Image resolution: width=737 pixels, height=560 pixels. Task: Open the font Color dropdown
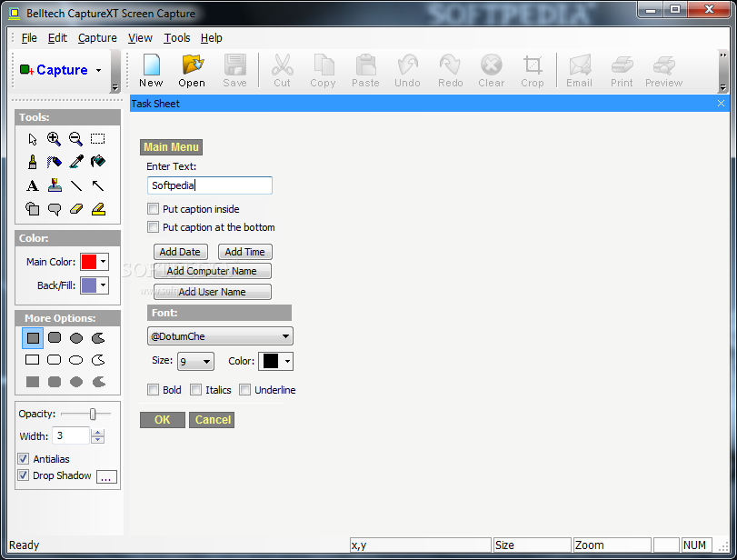point(287,362)
